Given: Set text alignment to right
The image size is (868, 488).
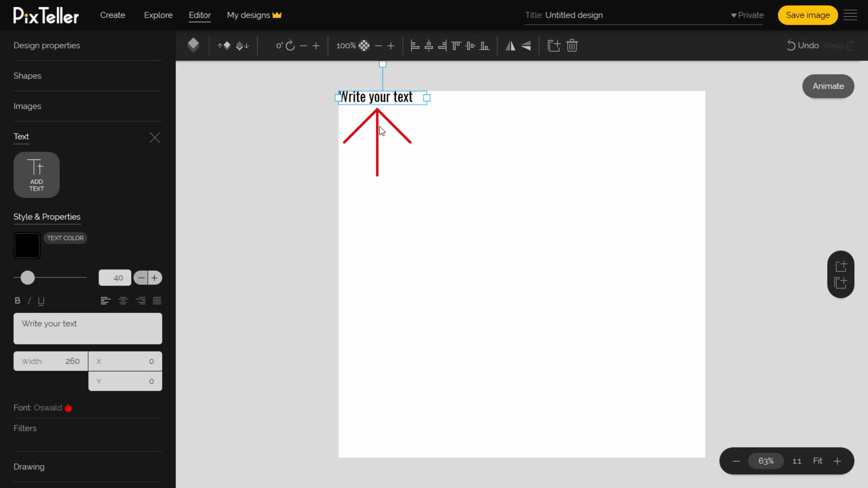Looking at the screenshot, I should coord(141,301).
